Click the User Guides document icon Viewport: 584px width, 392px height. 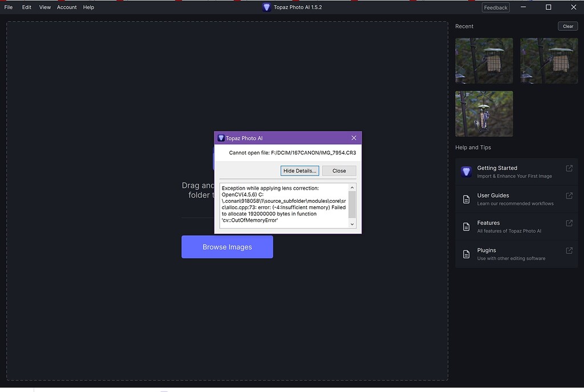[x=467, y=199]
